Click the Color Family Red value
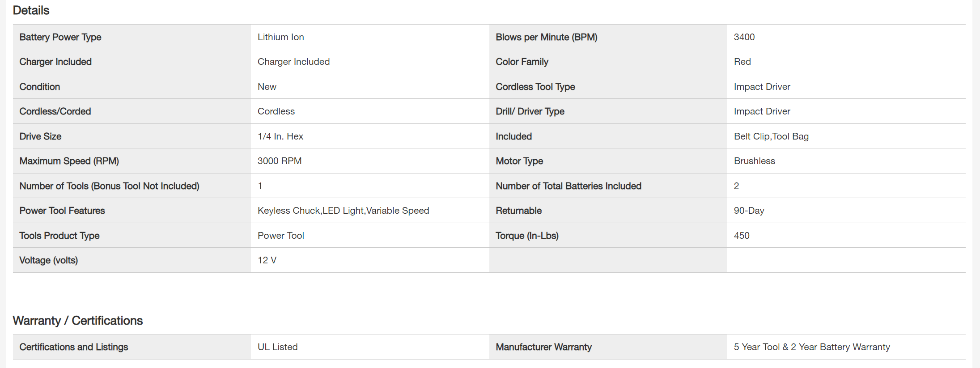 (x=742, y=62)
